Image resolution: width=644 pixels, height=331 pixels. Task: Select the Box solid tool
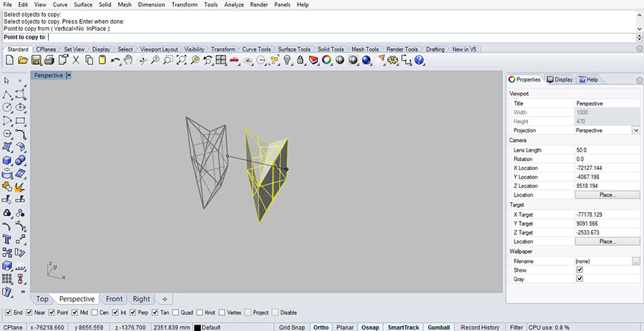(x=7, y=160)
